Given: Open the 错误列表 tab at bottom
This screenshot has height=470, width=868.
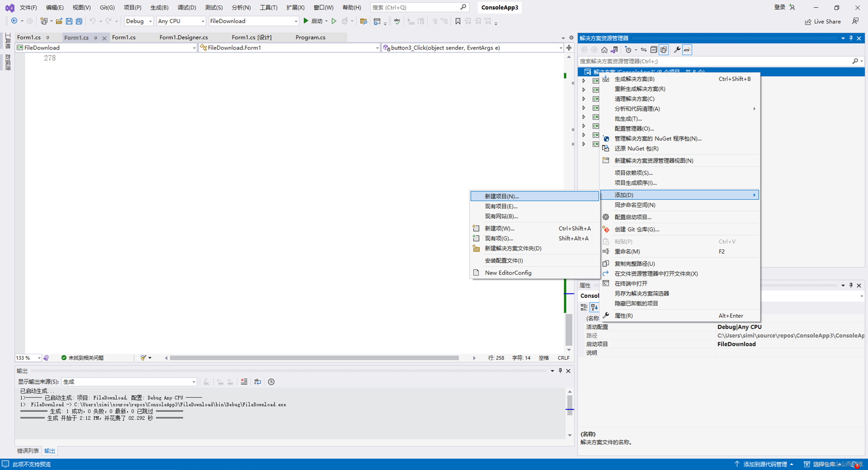Looking at the screenshot, I should 27,451.
